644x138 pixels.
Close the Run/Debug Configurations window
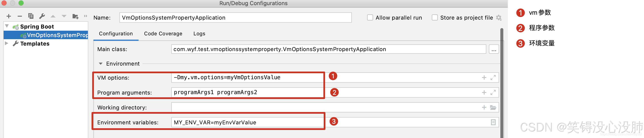tap(4, 3)
